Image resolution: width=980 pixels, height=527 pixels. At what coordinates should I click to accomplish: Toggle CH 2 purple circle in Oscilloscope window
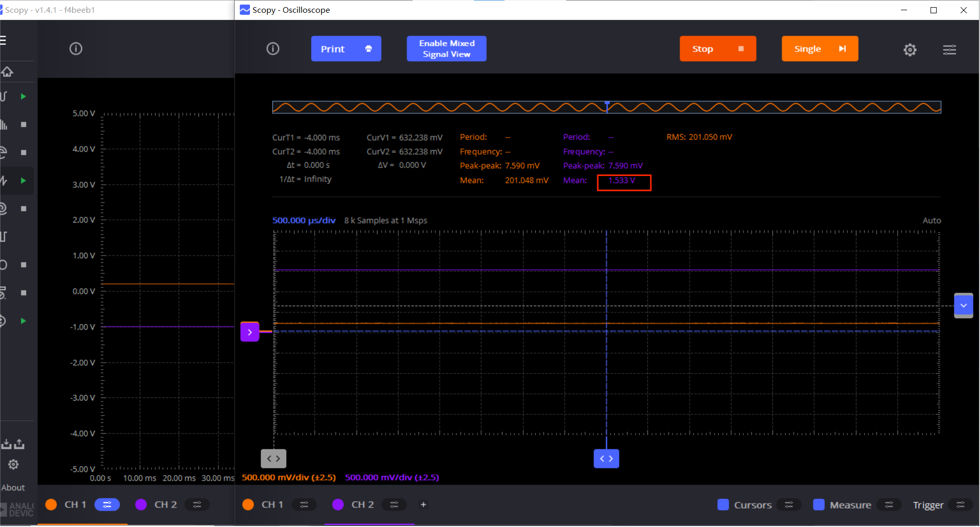point(338,505)
